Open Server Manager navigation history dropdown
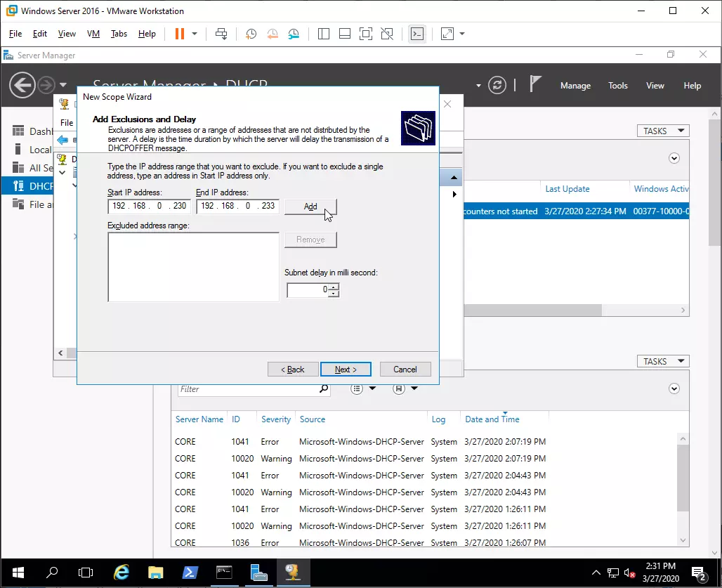Viewport: 722px width, 588px height. tap(63, 85)
